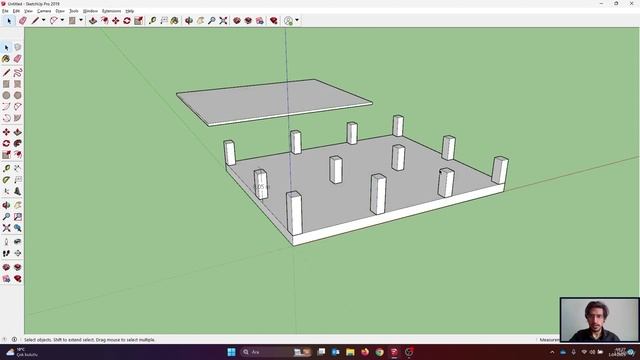Click Zoom Extents in top toolbar

(x=223, y=20)
